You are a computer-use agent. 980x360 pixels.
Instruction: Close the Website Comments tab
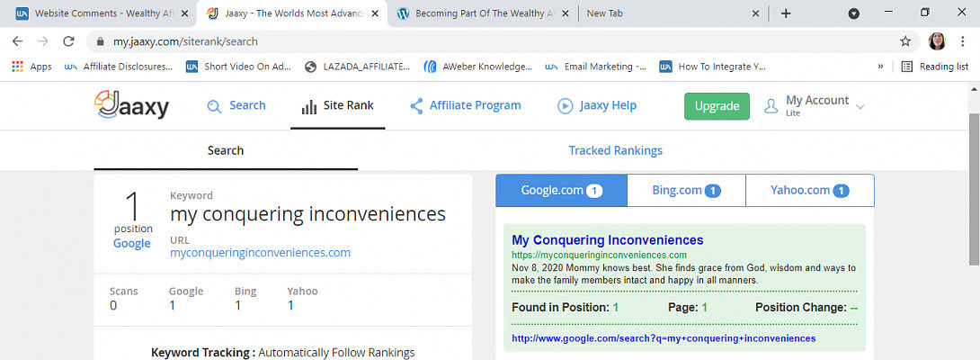click(x=183, y=13)
